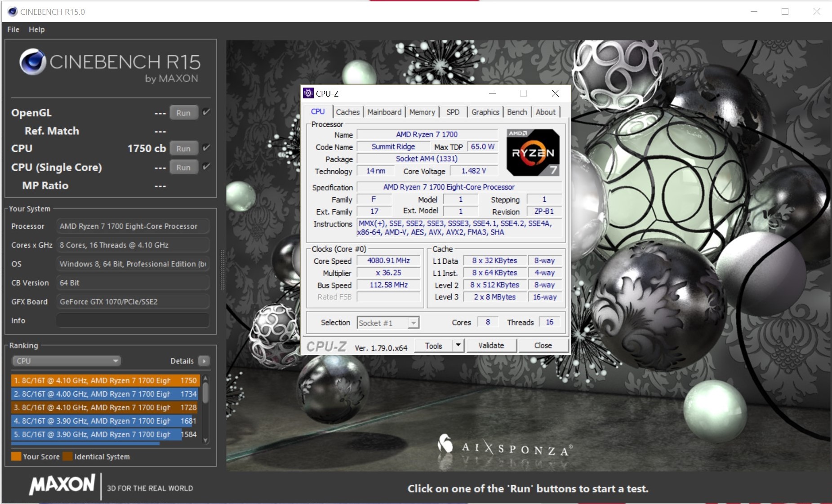
Task: Toggle the CPU (Single Core) checkbox
Action: (206, 167)
